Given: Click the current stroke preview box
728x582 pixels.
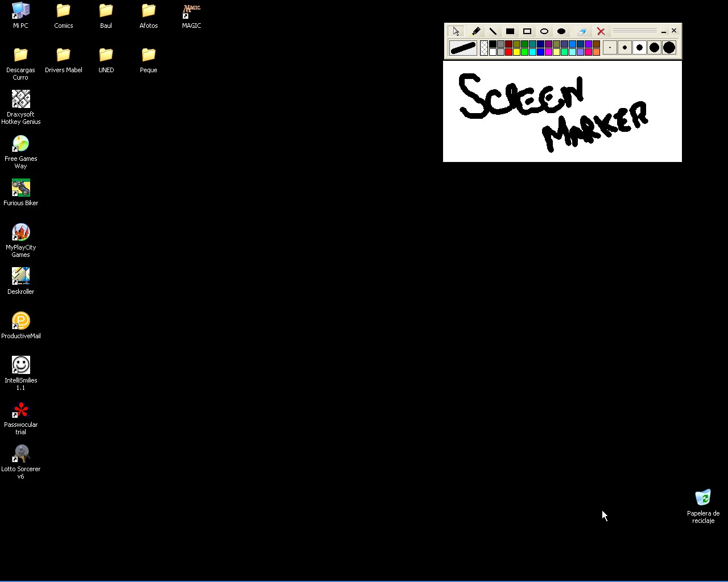Looking at the screenshot, I should click(463, 48).
